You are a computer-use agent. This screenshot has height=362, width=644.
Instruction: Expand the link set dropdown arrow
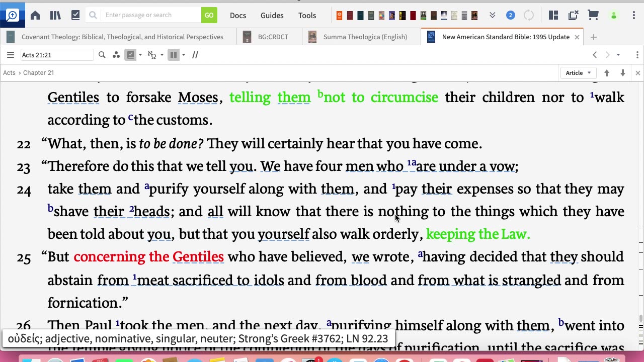tap(162, 55)
